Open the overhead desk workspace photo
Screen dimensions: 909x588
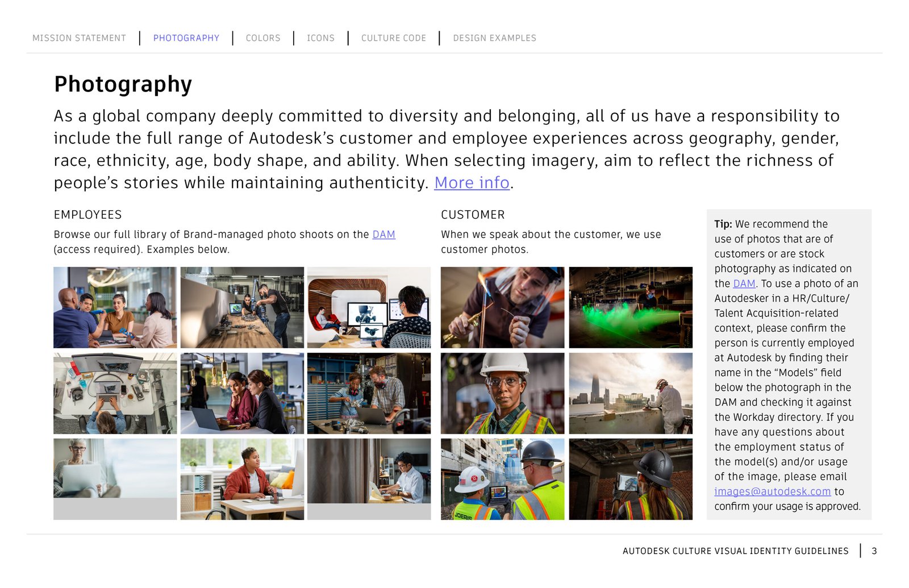[115, 393]
